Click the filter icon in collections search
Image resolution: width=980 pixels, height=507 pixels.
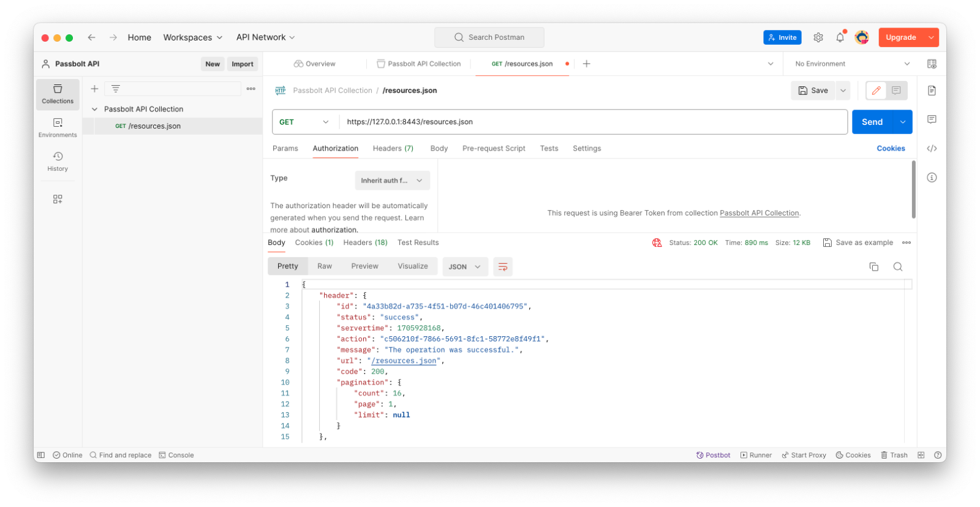tap(116, 89)
